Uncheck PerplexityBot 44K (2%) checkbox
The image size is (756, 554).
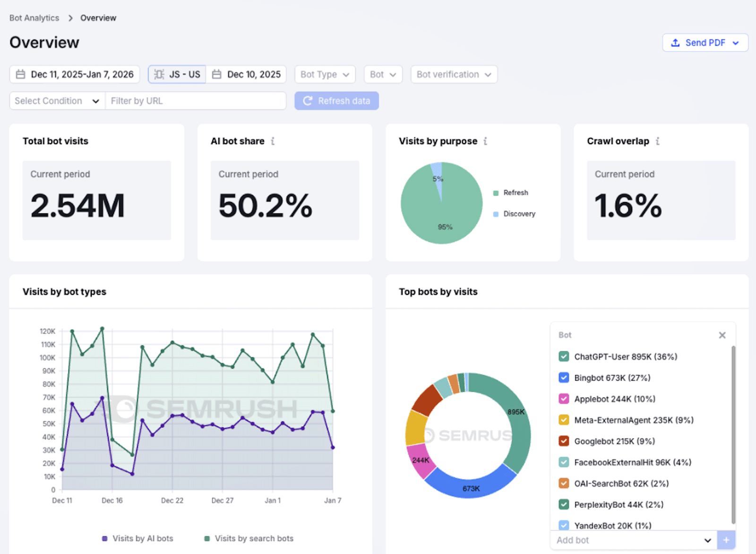pyautogui.click(x=564, y=504)
